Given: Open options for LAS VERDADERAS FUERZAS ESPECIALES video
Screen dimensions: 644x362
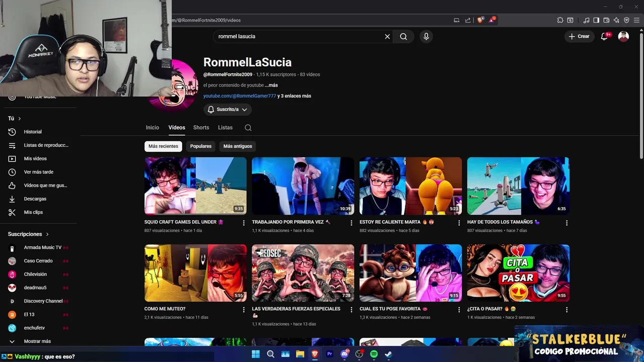Looking at the screenshot, I should click(352, 310).
